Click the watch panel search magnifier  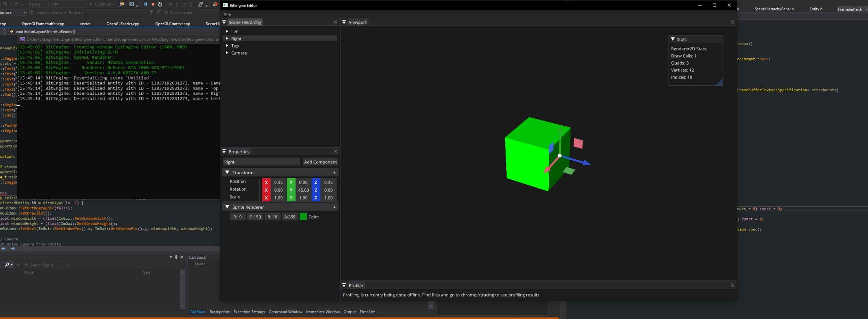click(x=7, y=265)
